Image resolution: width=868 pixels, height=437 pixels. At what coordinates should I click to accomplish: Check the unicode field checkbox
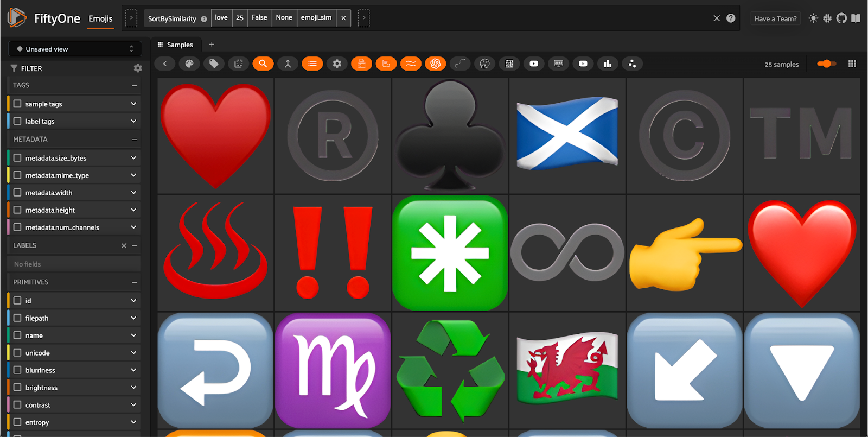(x=17, y=353)
